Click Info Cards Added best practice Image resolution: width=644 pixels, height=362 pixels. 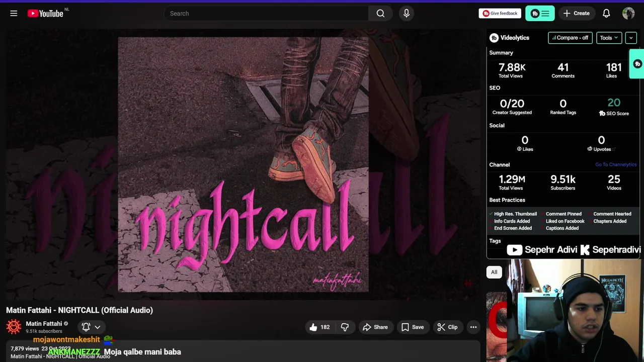coord(512,221)
